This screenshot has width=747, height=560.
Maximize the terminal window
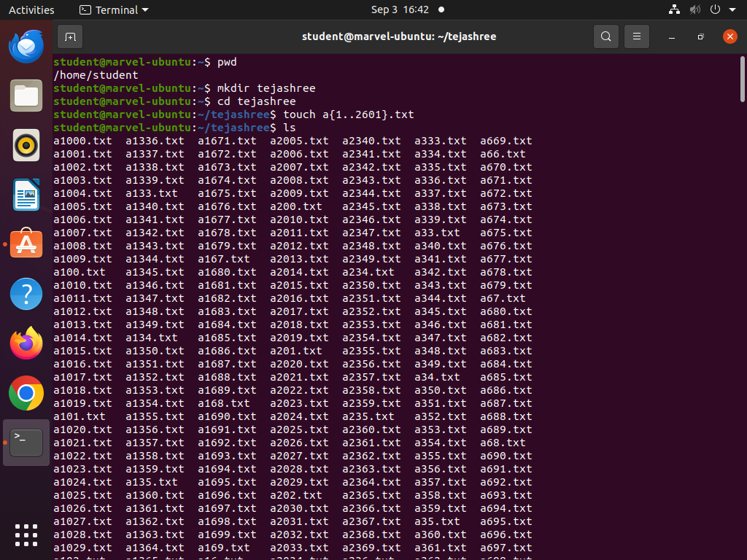(x=700, y=36)
